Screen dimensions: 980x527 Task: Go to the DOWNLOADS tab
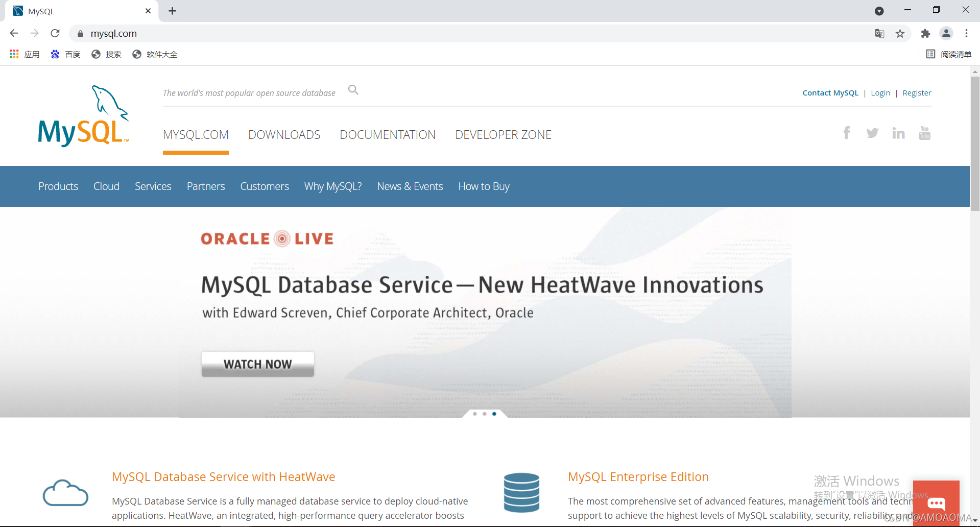[284, 135]
